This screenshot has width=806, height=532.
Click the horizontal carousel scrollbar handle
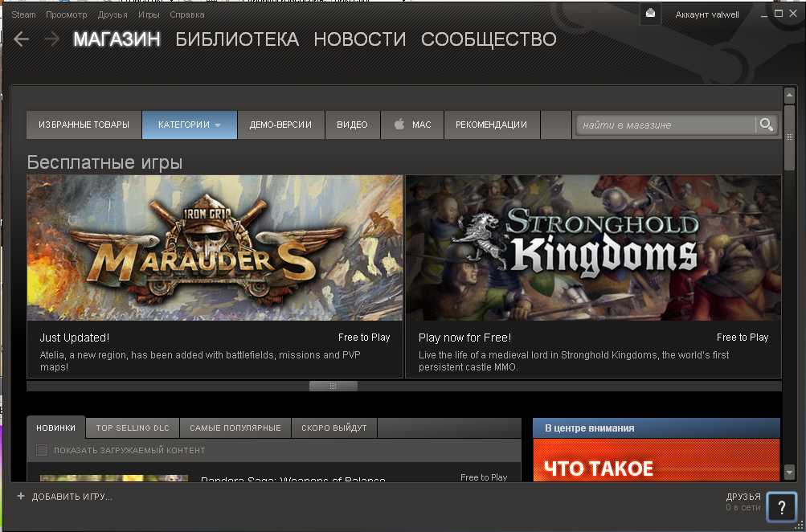point(333,386)
